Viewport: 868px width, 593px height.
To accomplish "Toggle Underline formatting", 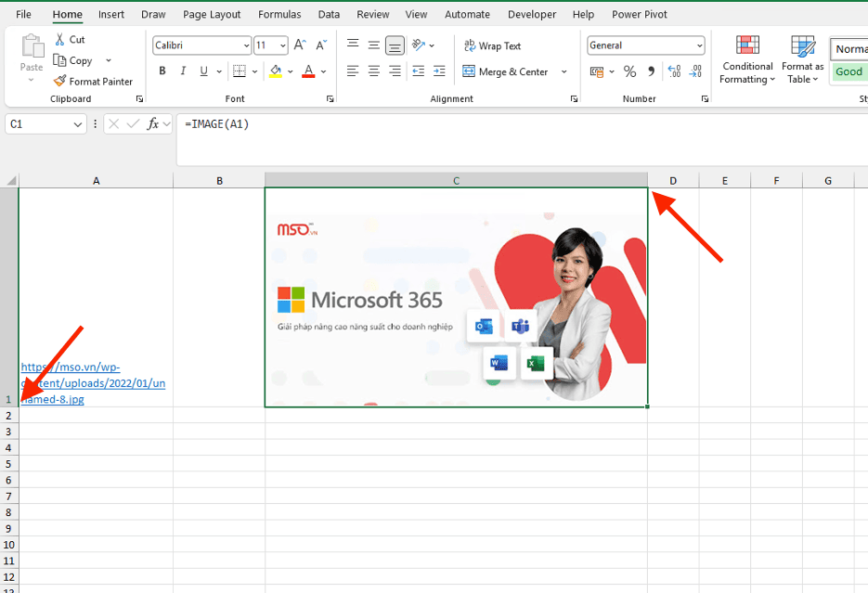I will [x=203, y=71].
